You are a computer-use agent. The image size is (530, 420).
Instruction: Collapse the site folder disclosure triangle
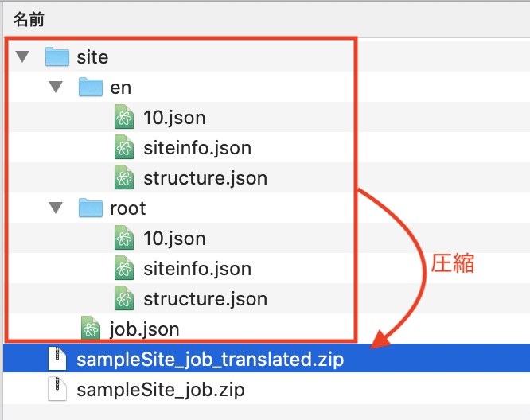pyautogui.click(x=22, y=57)
